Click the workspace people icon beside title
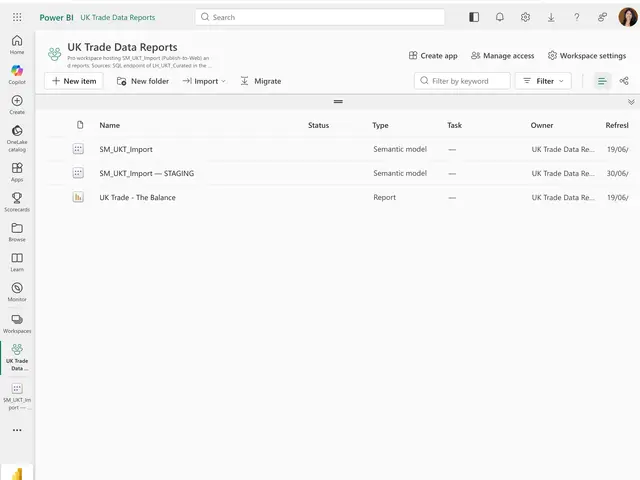This screenshot has height=480, width=640. tap(55, 53)
